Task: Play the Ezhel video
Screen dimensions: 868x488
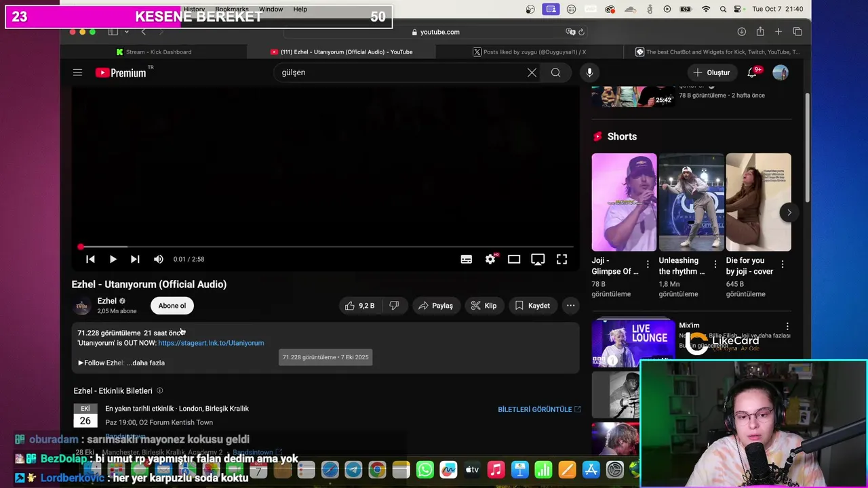Action: 113,259
